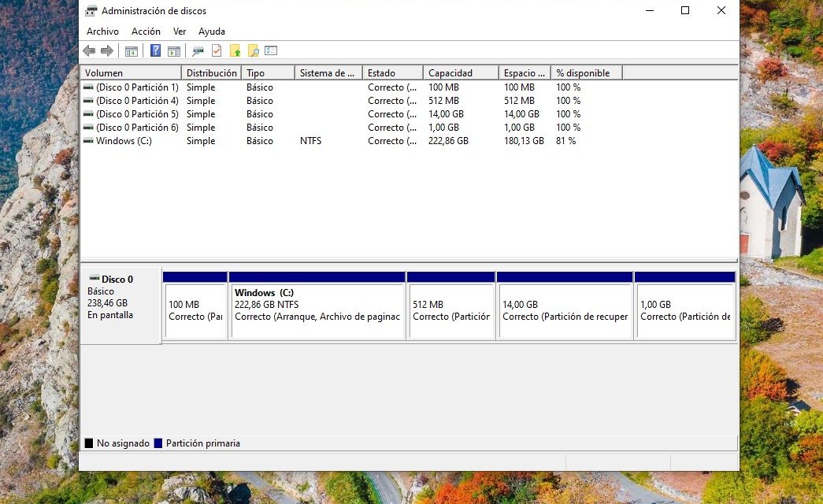The height and width of the screenshot is (504, 823).
Task: Click the red checkmark document toolbar icon
Action: (x=217, y=51)
